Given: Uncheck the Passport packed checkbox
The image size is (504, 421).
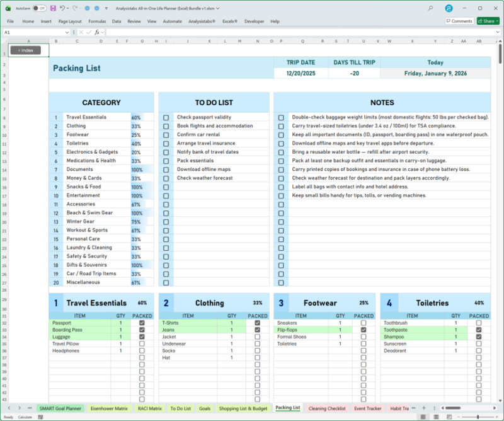Looking at the screenshot, I should 142,323.
